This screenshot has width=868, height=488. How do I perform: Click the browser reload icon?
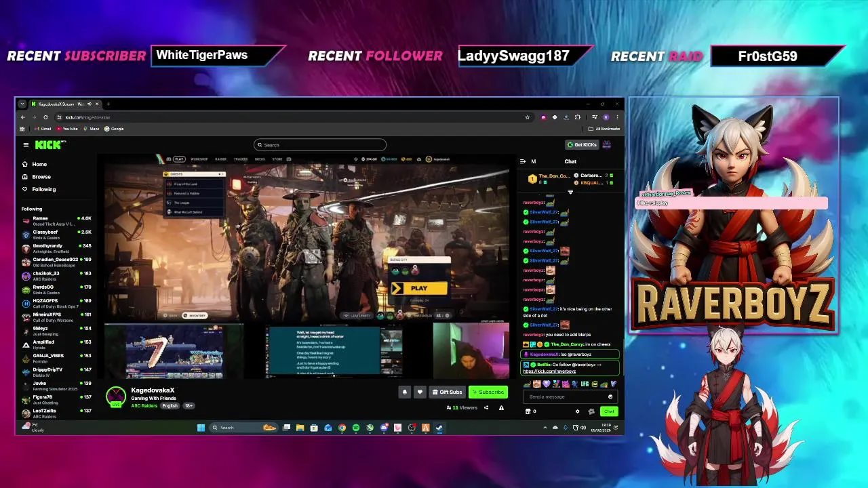pos(45,117)
